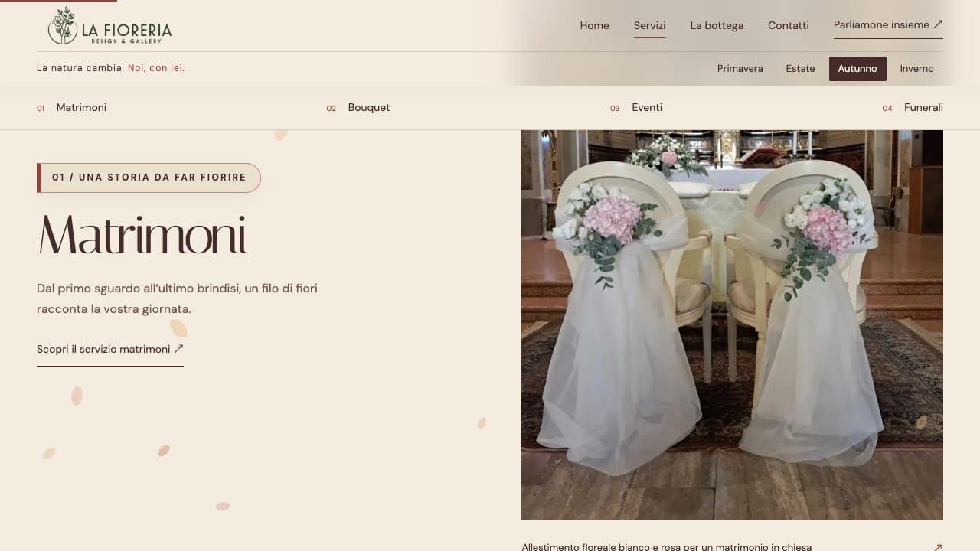This screenshot has height=551, width=980.
Task: Jump to section 04 Funerali
Action: pyautogui.click(x=913, y=108)
